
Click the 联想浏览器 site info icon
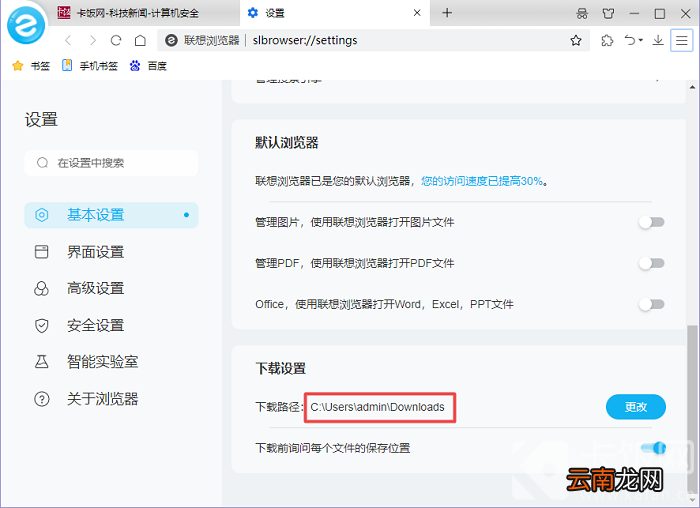coord(171,41)
